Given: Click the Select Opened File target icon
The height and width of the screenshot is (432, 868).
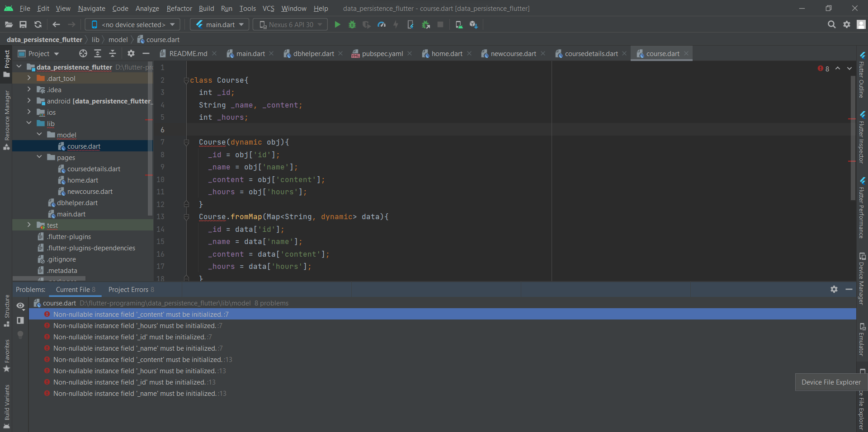Looking at the screenshot, I should [83, 53].
